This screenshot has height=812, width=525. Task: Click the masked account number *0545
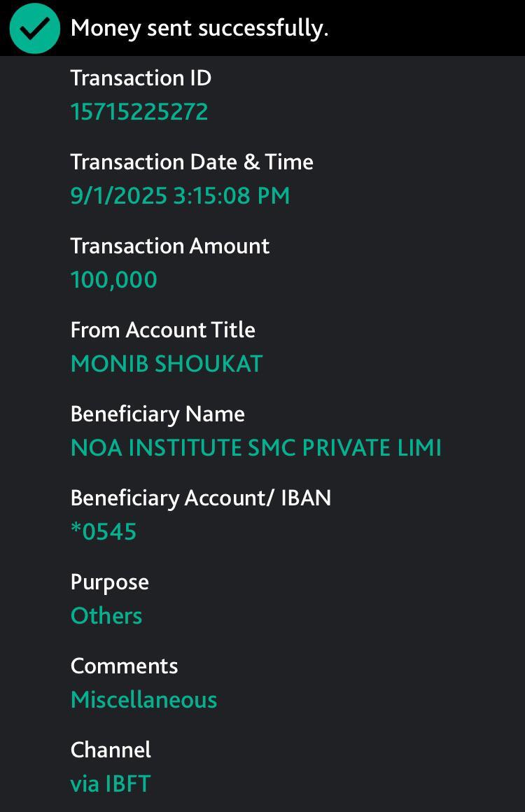point(104,532)
